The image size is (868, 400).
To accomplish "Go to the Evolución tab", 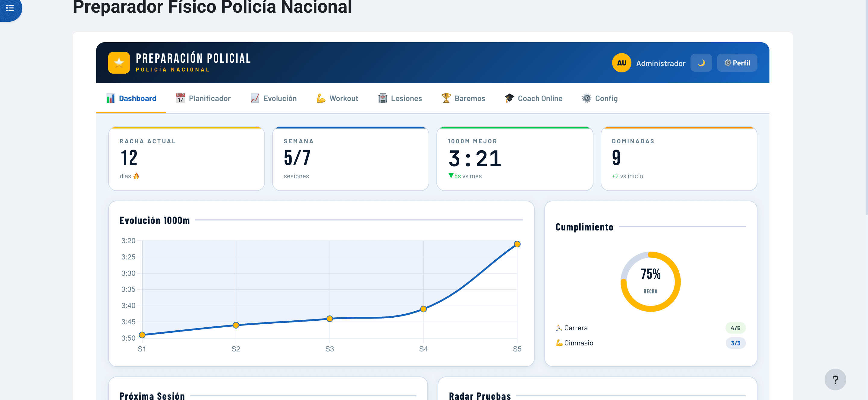I will point(274,98).
